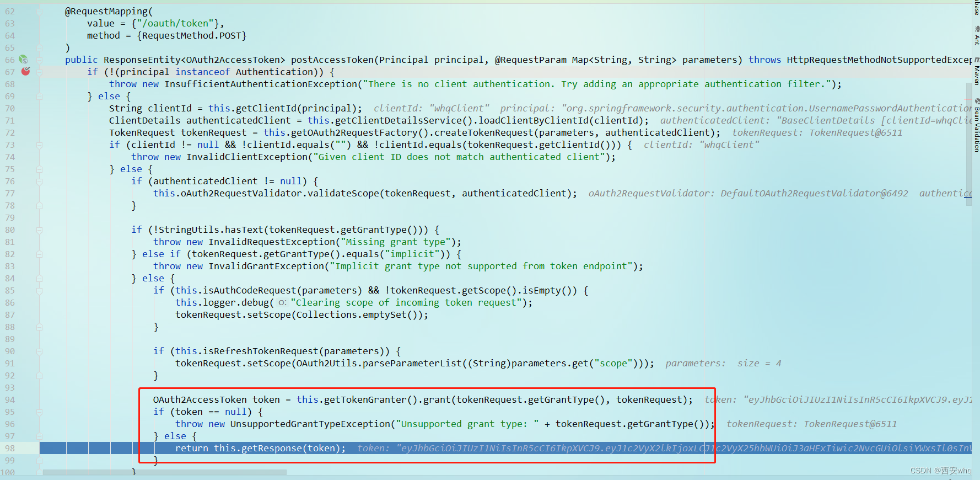Open the Maven tool window tab
This screenshot has width=980, height=480.
tap(976, 72)
